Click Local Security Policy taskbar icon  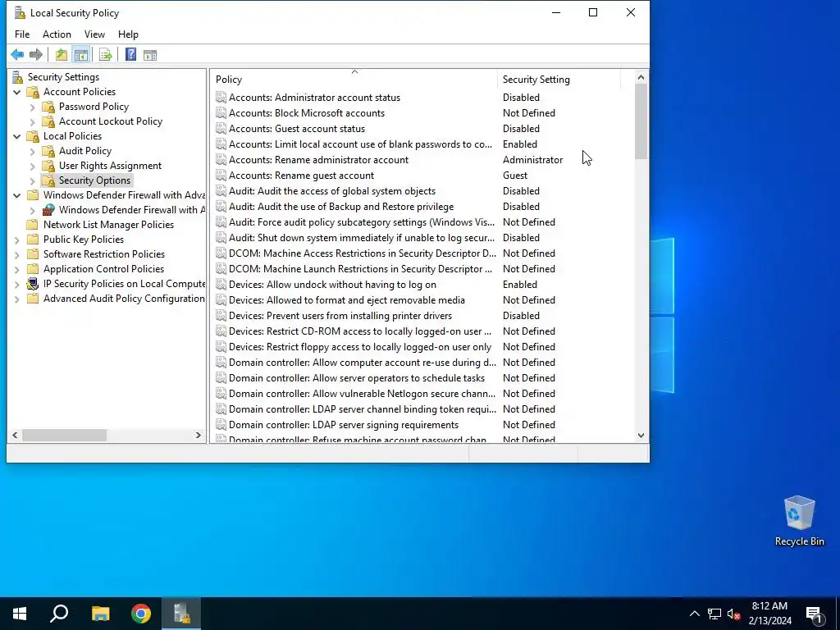pyautogui.click(x=181, y=614)
